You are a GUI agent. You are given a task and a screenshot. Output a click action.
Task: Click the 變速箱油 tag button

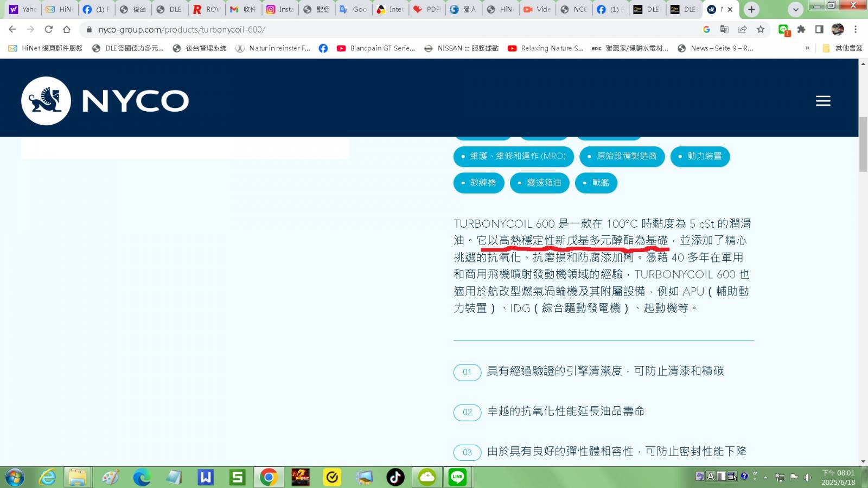539,183
